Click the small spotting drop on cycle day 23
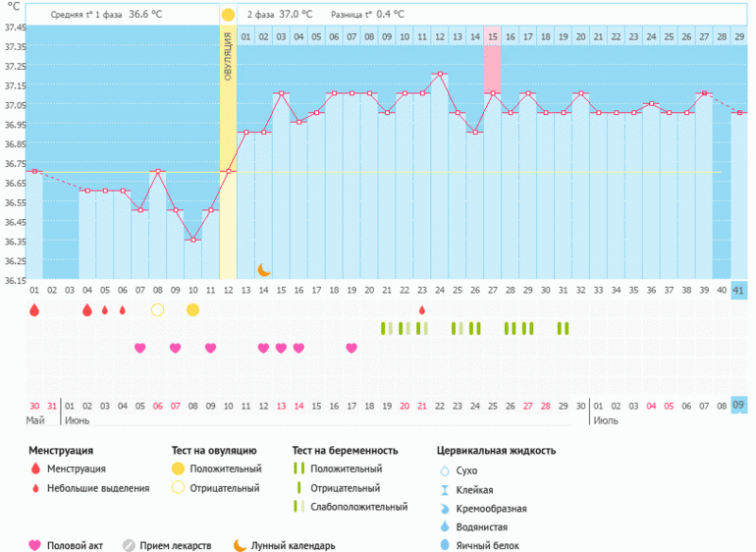 (x=422, y=310)
